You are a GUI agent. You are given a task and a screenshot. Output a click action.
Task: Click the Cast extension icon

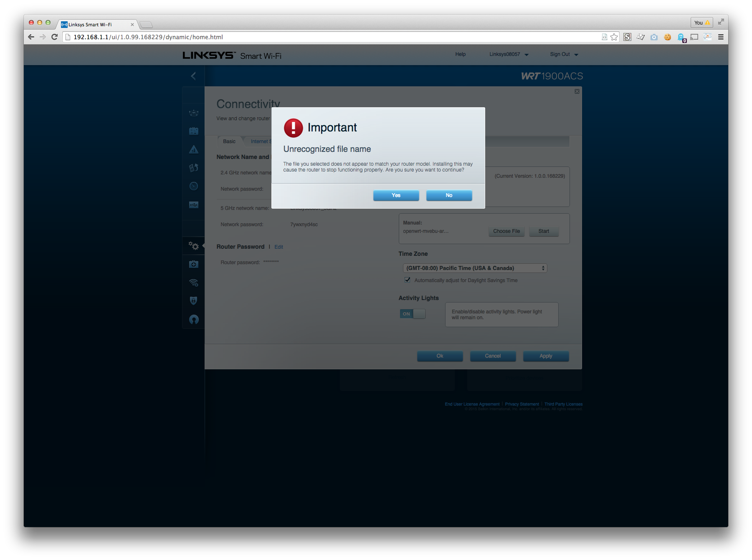(694, 37)
